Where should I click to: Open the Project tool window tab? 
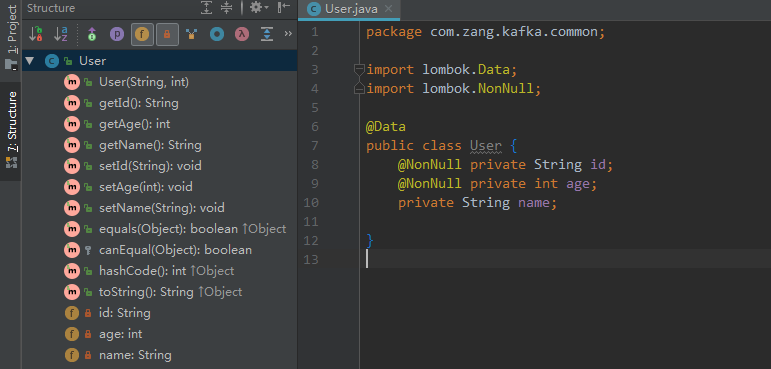coord(11,38)
